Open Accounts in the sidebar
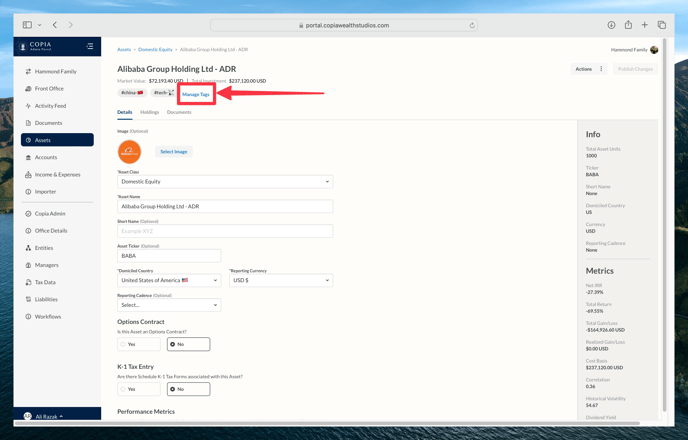The height and width of the screenshot is (440, 688). coord(57,157)
